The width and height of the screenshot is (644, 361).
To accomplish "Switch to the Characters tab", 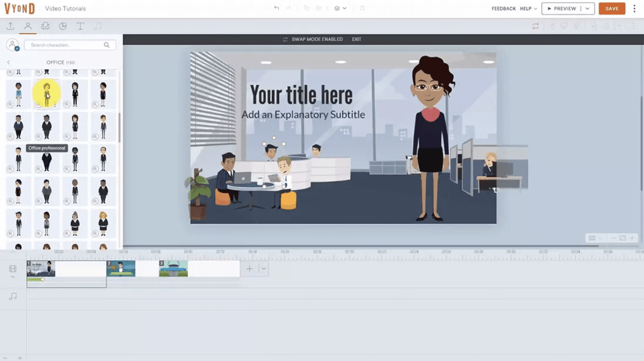I will coord(28,26).
